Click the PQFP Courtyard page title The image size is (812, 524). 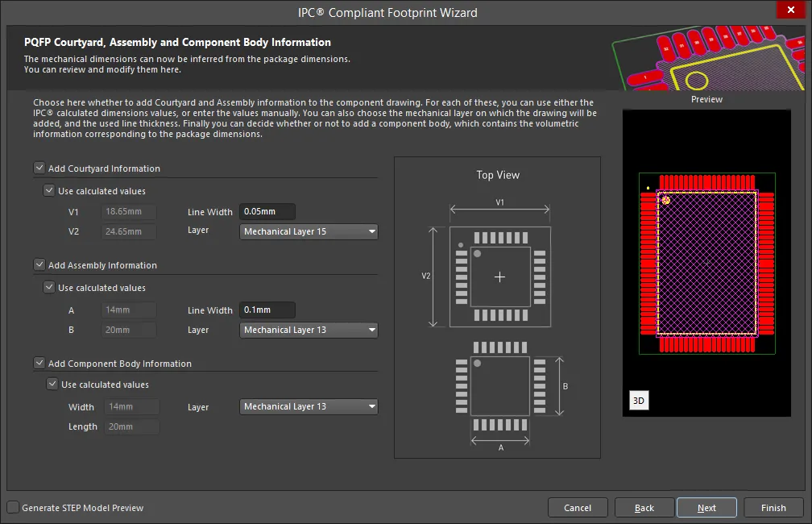pyautogui.click(x=177, y=43)
